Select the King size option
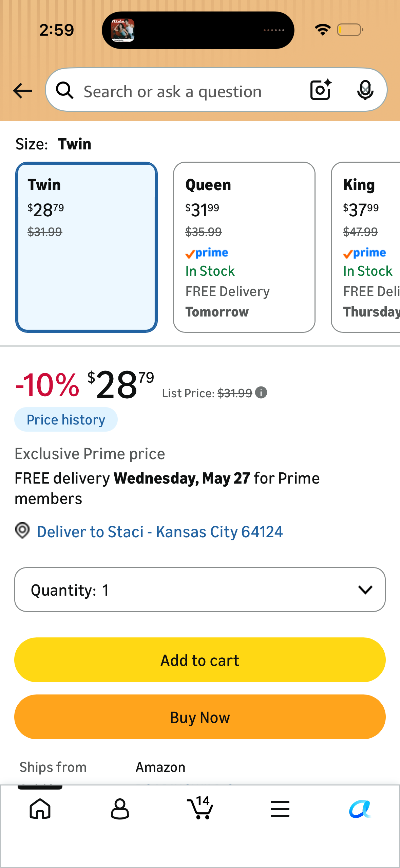Screen dimensions: 400x868 366,247
